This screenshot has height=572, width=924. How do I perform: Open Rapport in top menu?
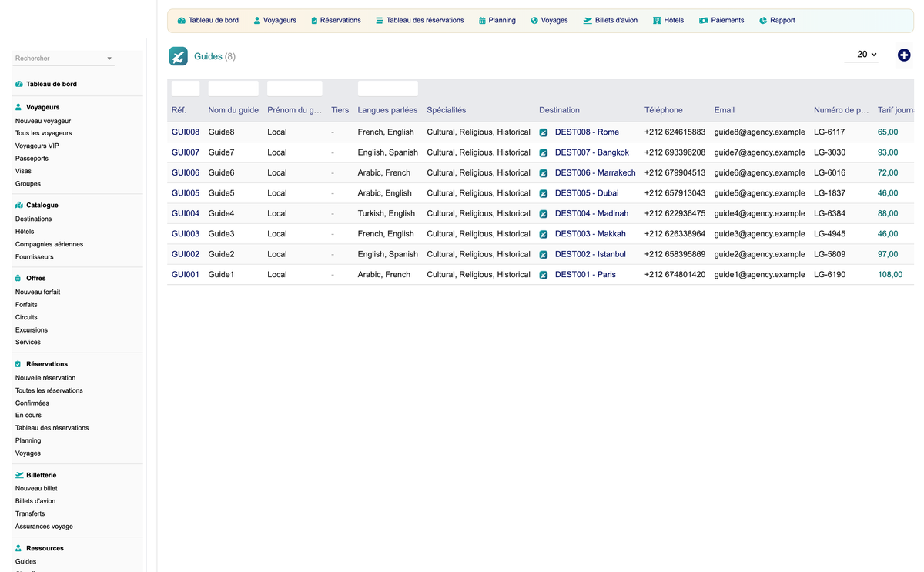tap(782, 21)
